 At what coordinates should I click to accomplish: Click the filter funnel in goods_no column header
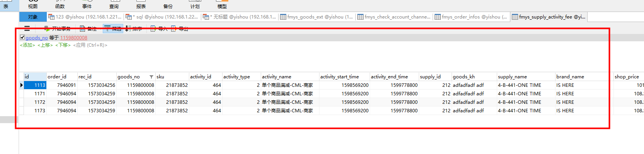click(151, 77)
